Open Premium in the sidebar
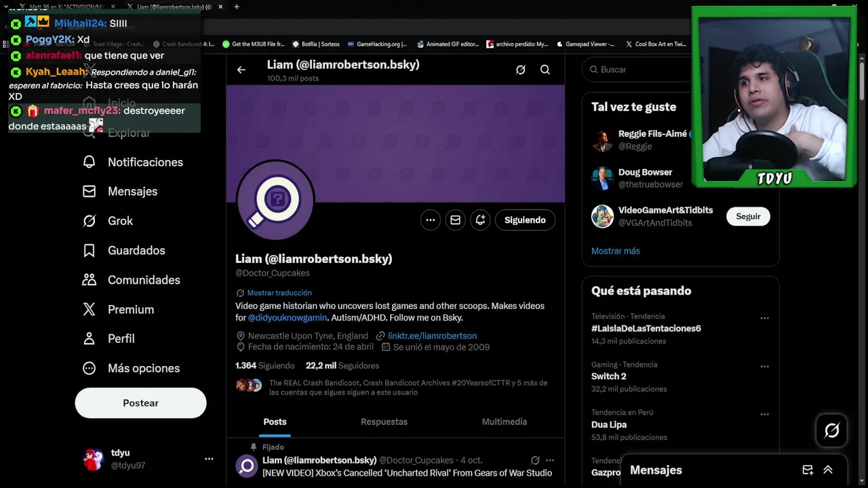Image resolution: width=868 pixels, height=488 pixels. (118, 309)
